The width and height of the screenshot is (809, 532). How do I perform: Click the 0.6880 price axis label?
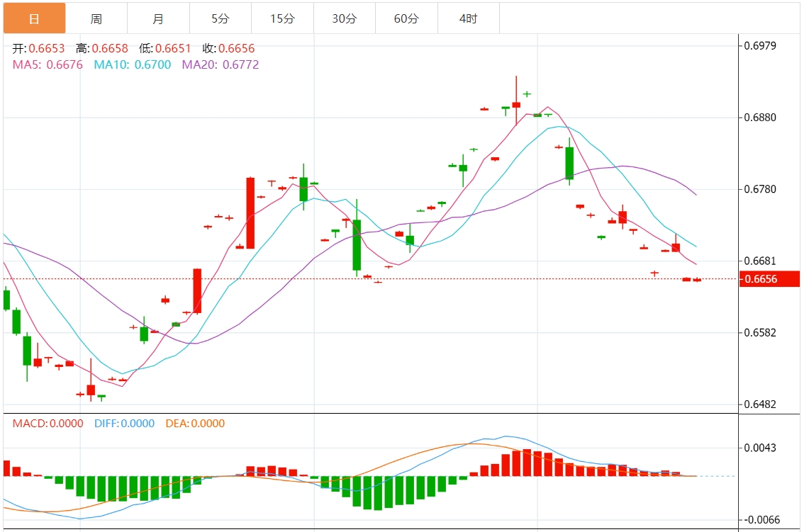point(760,117)
